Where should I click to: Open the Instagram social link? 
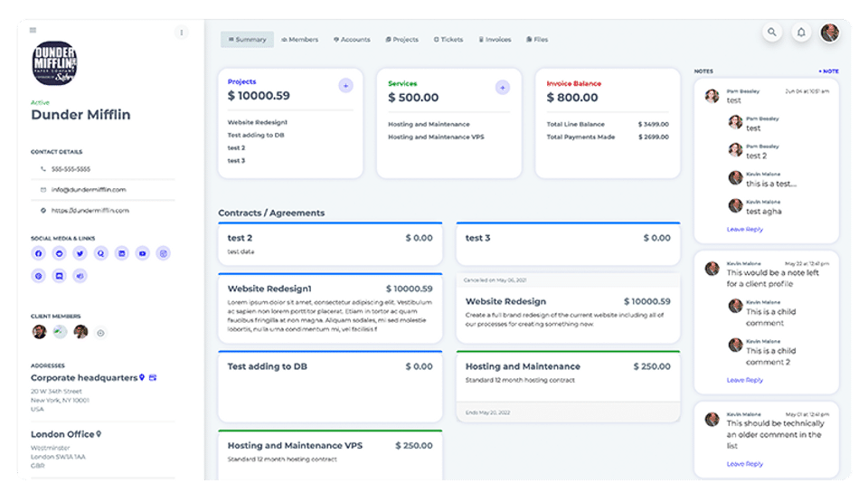[x=164, y=253]
